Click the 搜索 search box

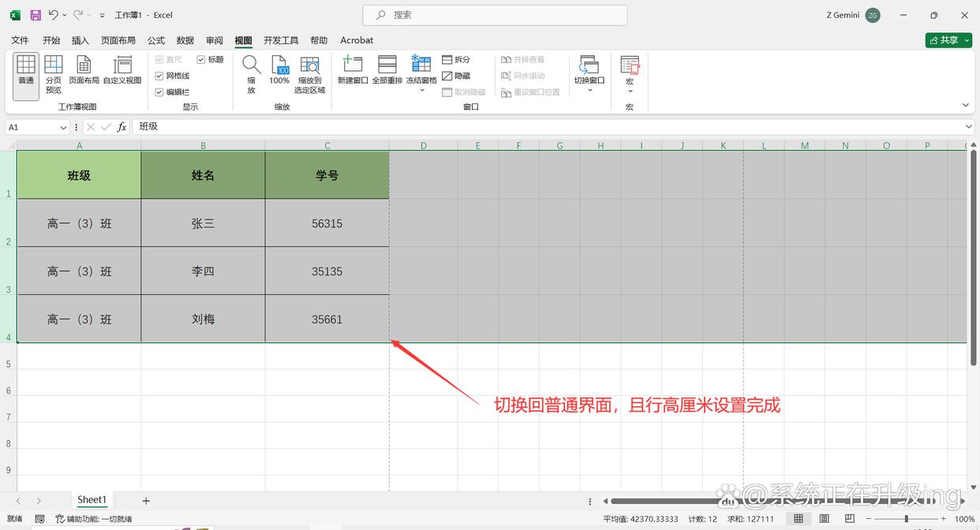(495, 15)
